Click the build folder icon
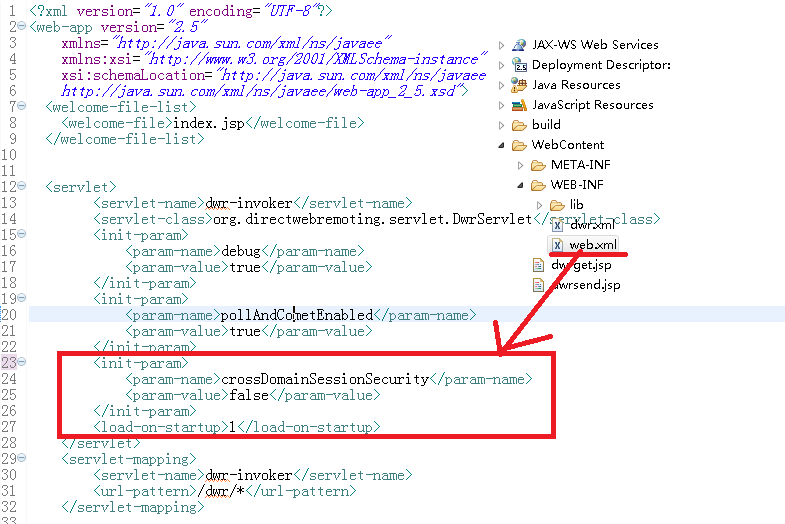The height and width of the screenshot is (524, 785). [519, 125]
